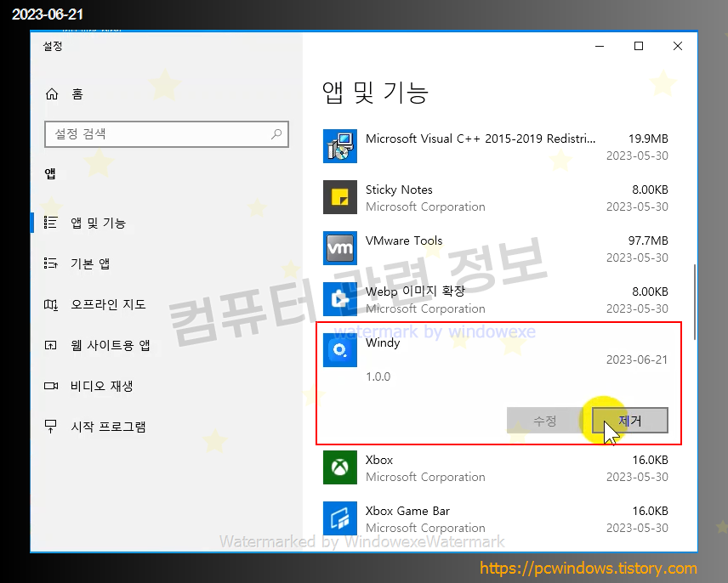Click the 앱 및 기능 page heading
728x583 pixels.
pyautogui.click(x=375, y=93)
